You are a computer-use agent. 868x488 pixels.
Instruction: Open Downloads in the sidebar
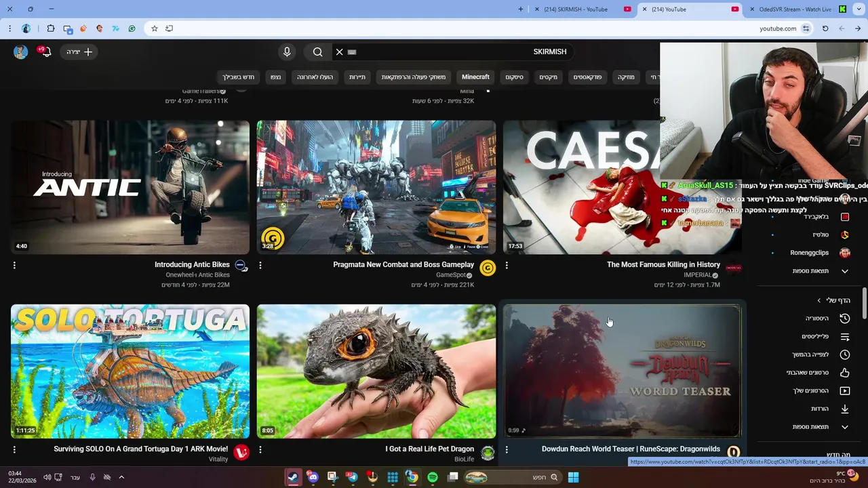830,409
